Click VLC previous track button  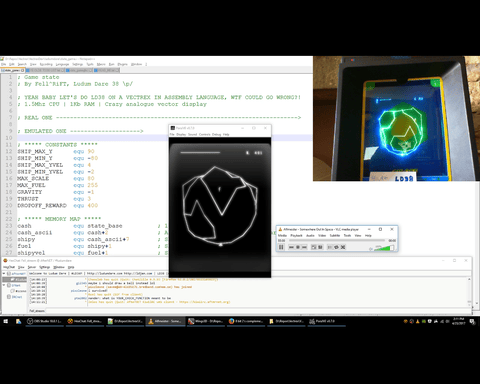[x=291, y=247]
